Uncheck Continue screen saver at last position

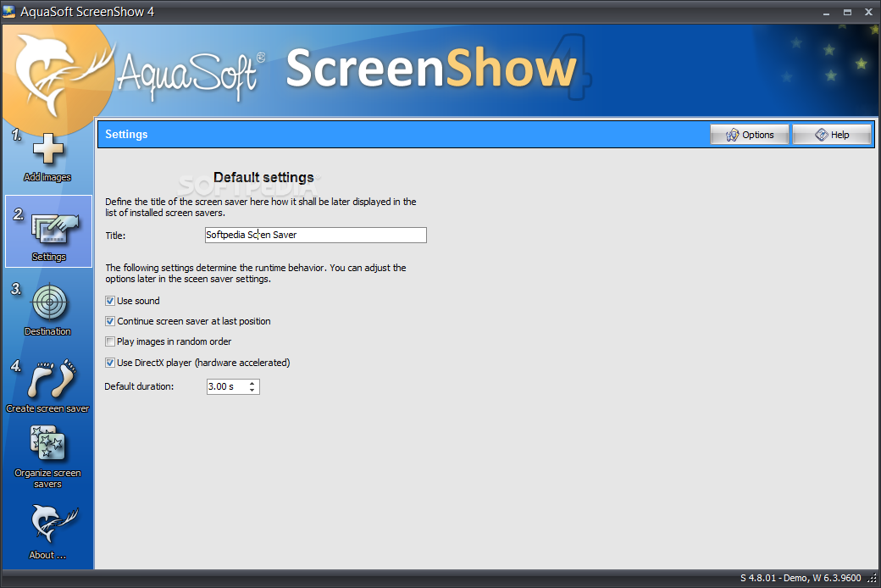point(110,321)
